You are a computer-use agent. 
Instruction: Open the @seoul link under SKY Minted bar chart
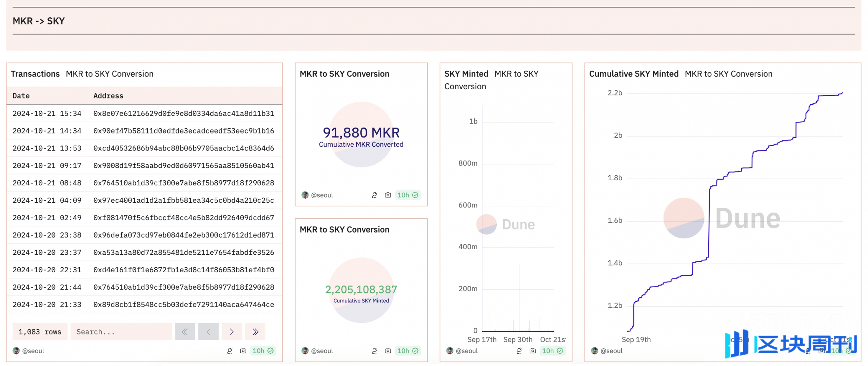(467, 351)
